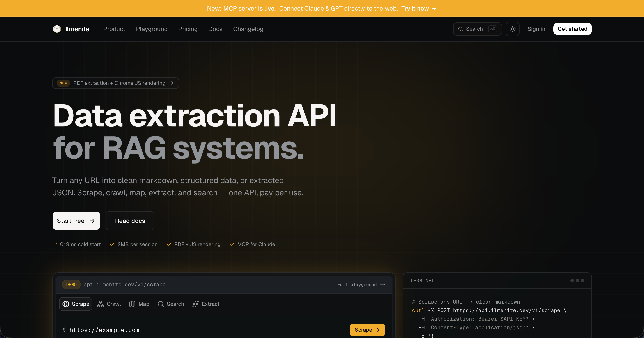Screen dimensions: 644x338
Task: Click the 2MB per session text
Action: (137, 244)
